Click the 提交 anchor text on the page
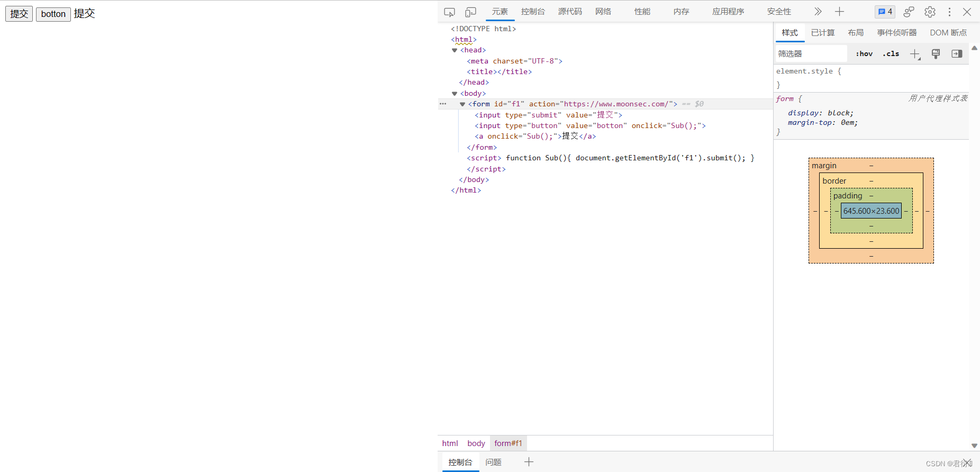Viewport: 980px width, 472px height. pyautogui.click(x=84, y=13)
